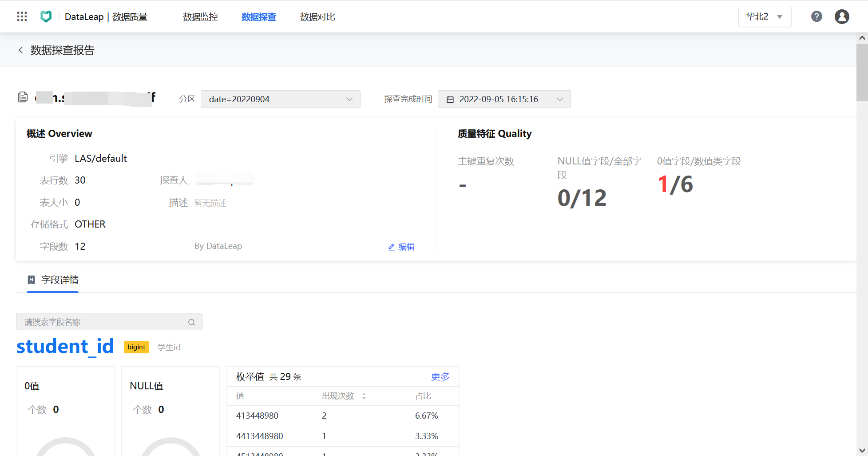Click the 表行数 value 30
The height and width of the screenshot is (456, 868).
point(80,180)
